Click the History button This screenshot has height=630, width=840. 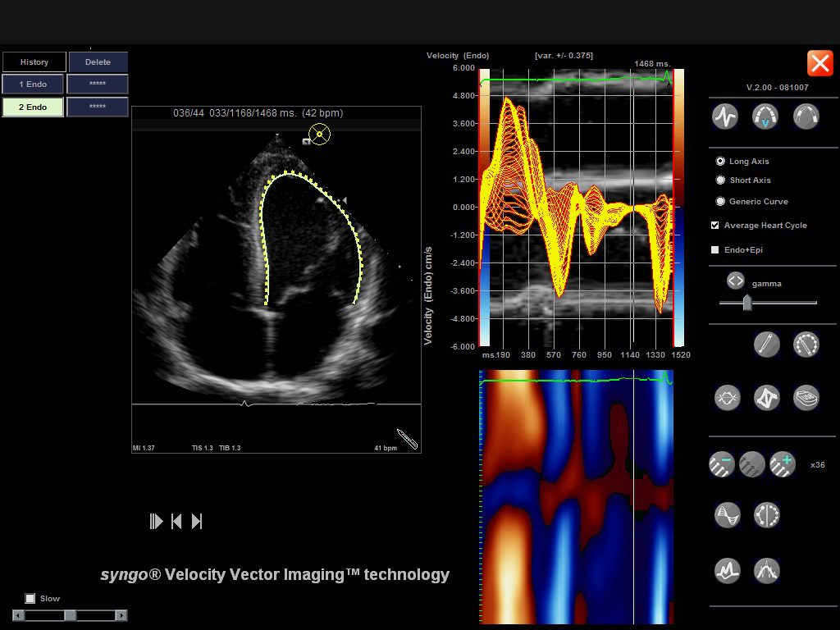(34, 62)
